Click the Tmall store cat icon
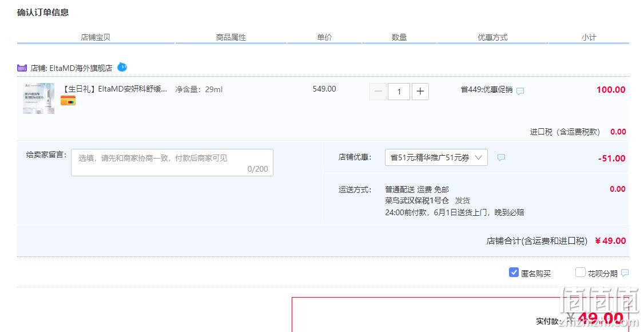Image resolution: width=644 pixels, height=332 pixels. tap(22, 68)
